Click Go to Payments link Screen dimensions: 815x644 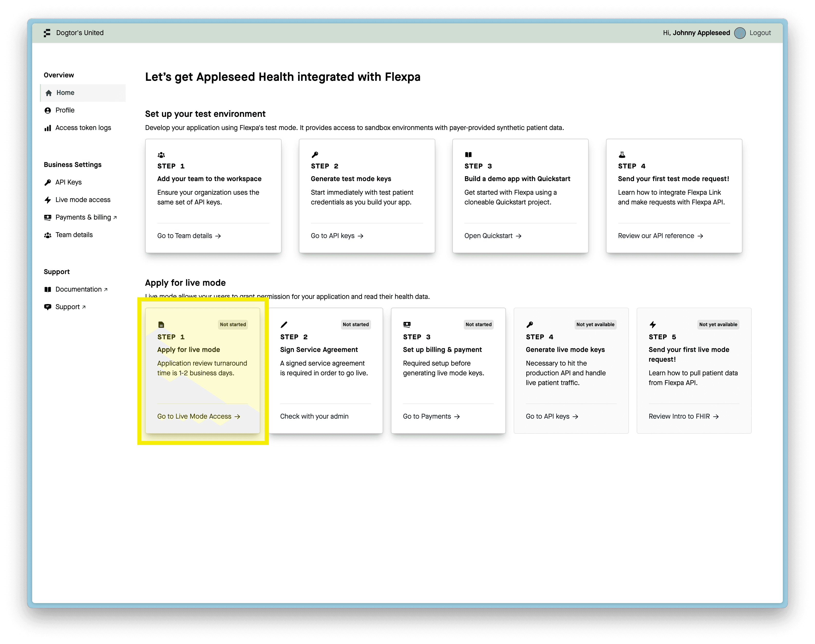(431, 417)
